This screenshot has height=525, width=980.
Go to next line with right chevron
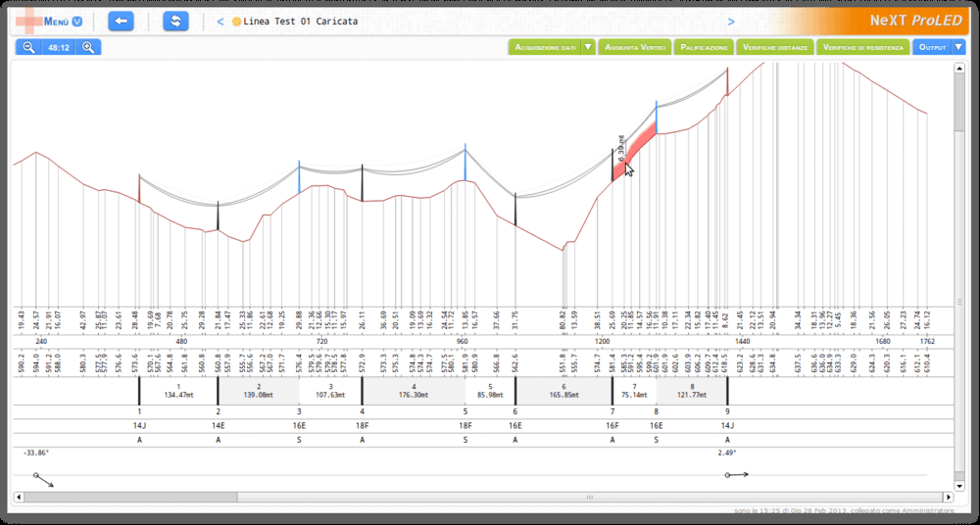(x=731, y=22)
